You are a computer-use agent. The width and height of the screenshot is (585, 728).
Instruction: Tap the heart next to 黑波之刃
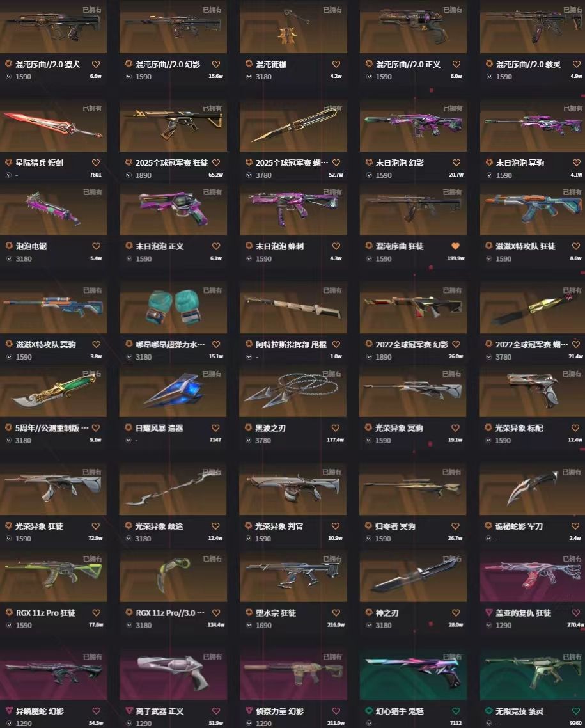pyautogui.click(x=336, y=427)
